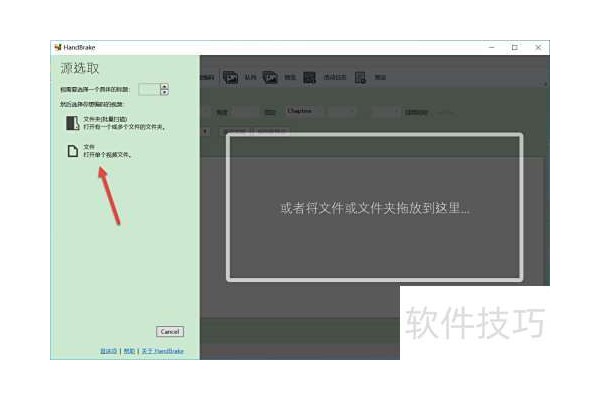
Task: Close the HandBrake window
Action: (x=538, y=47)
